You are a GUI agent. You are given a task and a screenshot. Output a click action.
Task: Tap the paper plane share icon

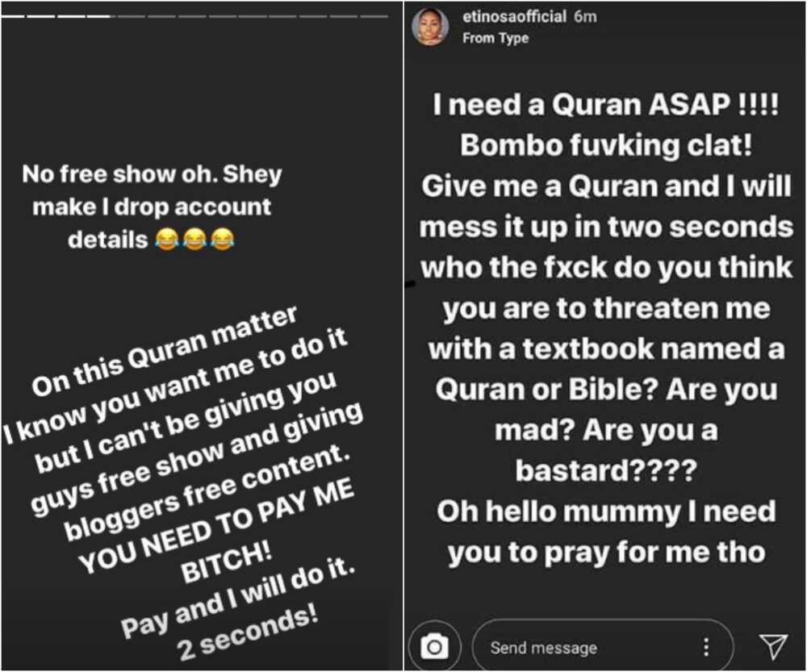774,646
